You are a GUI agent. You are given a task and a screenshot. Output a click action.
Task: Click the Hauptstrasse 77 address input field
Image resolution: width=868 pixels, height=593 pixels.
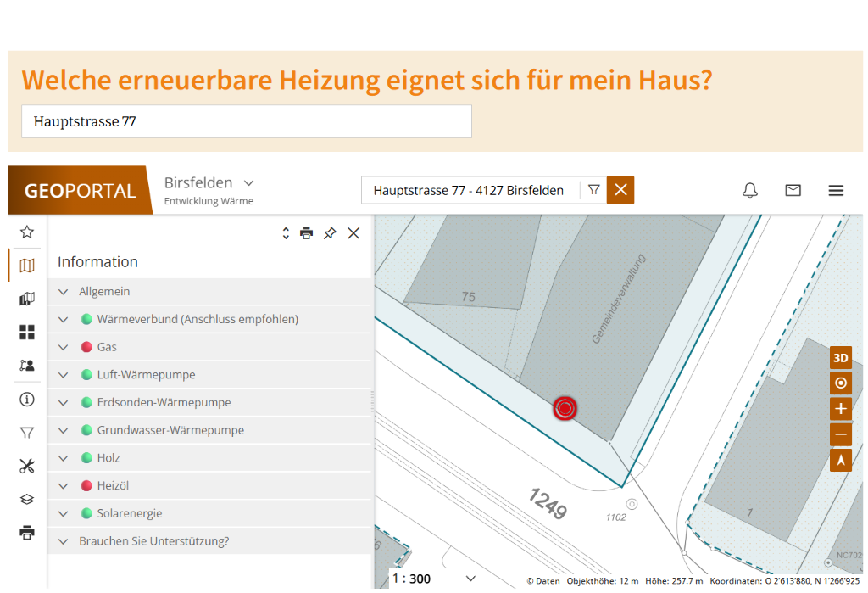246,121
